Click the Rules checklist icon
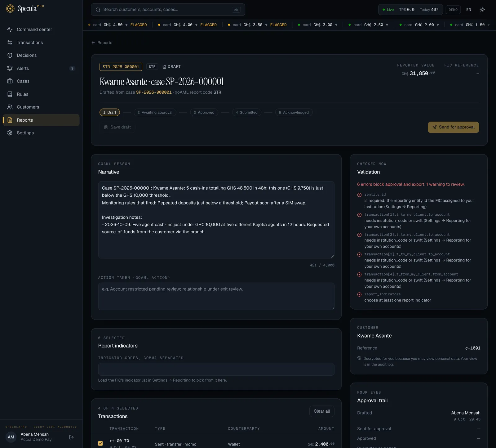This screenshot has height=448, width=496. (x=10, y=94)
